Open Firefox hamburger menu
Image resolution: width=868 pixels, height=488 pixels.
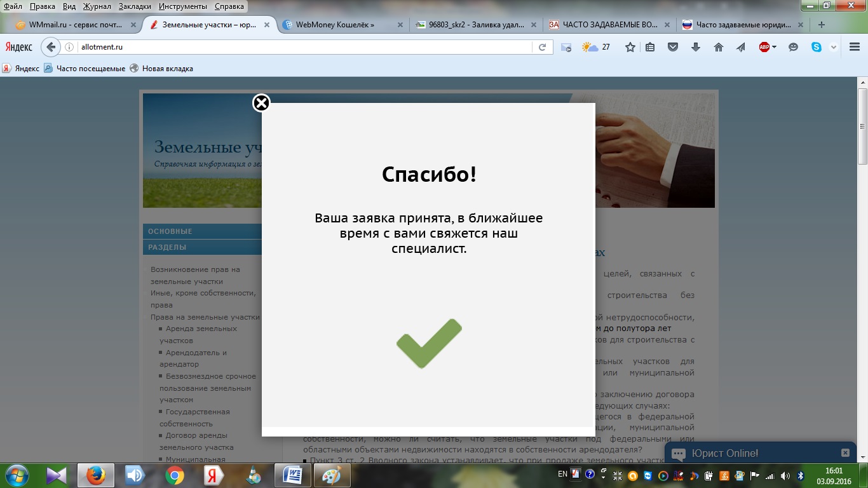click(855, 47)
